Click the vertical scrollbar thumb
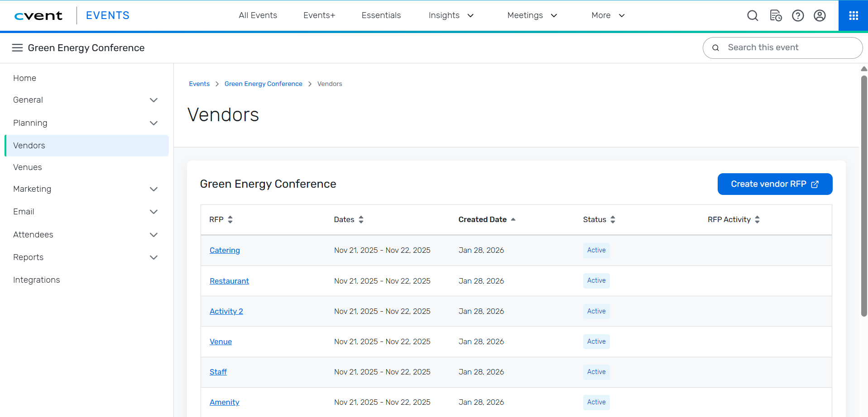Image resolution: width=868 pixels, height=417 pixels. pyautogui.click(x=864, y=196)
